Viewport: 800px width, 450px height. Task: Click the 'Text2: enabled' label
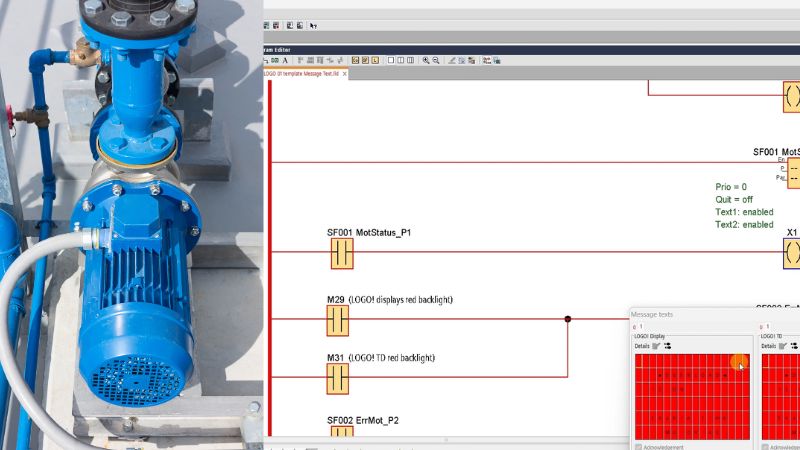pos(744,224)
